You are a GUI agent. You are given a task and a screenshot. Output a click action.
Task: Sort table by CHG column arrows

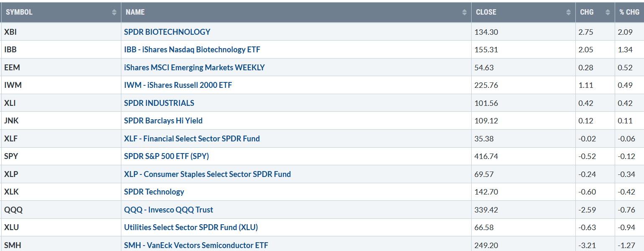pyautogui.click(x=608, y=13)
